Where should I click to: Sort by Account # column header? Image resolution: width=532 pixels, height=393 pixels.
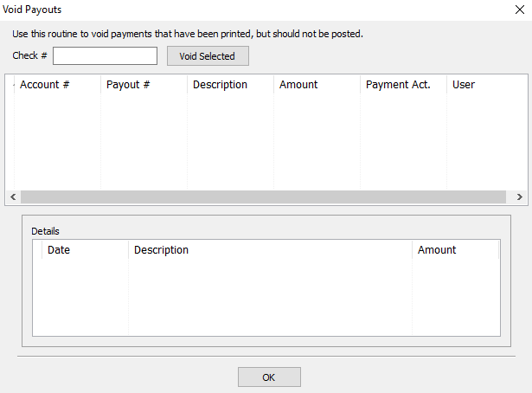(57, 85)
